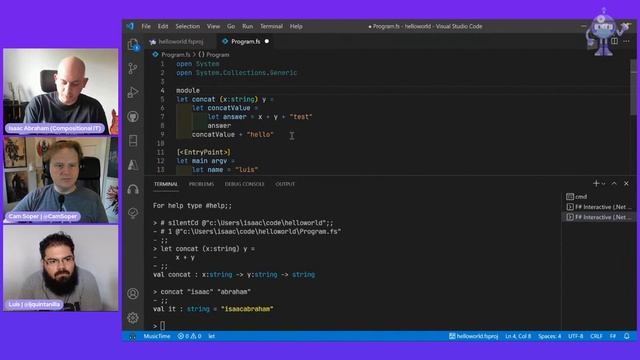
Task: Switch to the helloworld.fsproj editor tab
Action: (181, 42)
